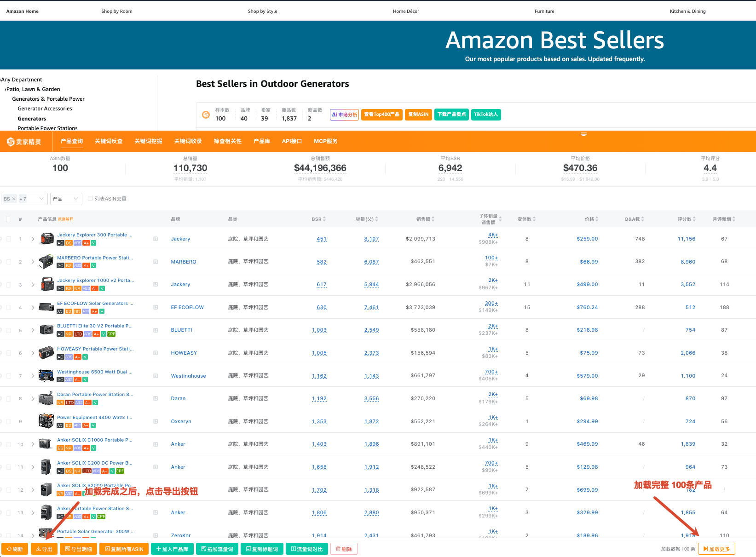This screenshot has width=756, height=557.
Task: Click 加载更多 to load more rows
Action: pos(716,549)
